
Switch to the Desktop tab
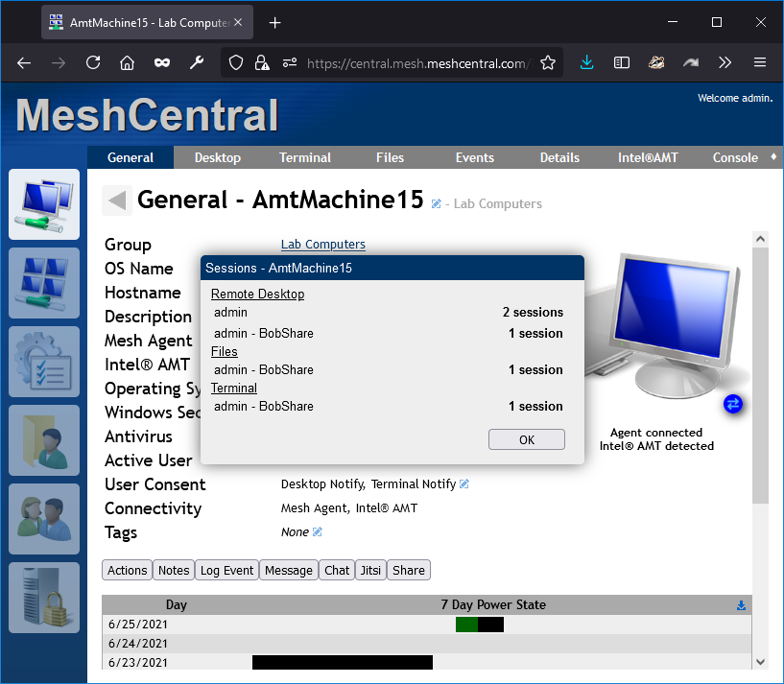tap(217, 157)
